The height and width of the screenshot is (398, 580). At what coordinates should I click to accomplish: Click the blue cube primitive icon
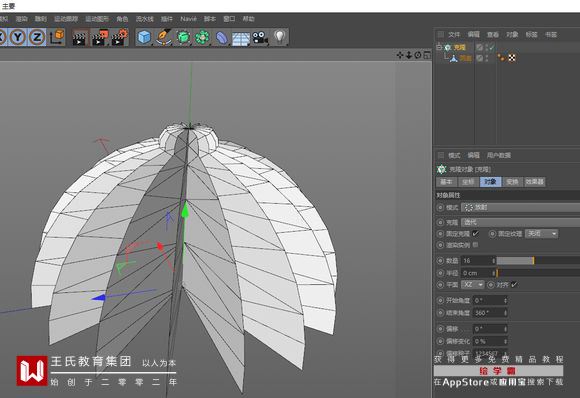144,37
